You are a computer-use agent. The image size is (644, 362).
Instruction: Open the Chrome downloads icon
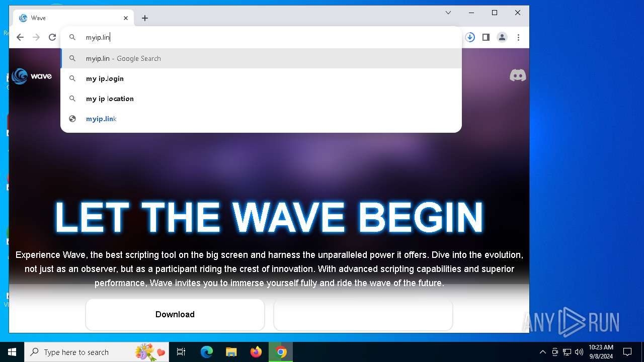(470, 37)
